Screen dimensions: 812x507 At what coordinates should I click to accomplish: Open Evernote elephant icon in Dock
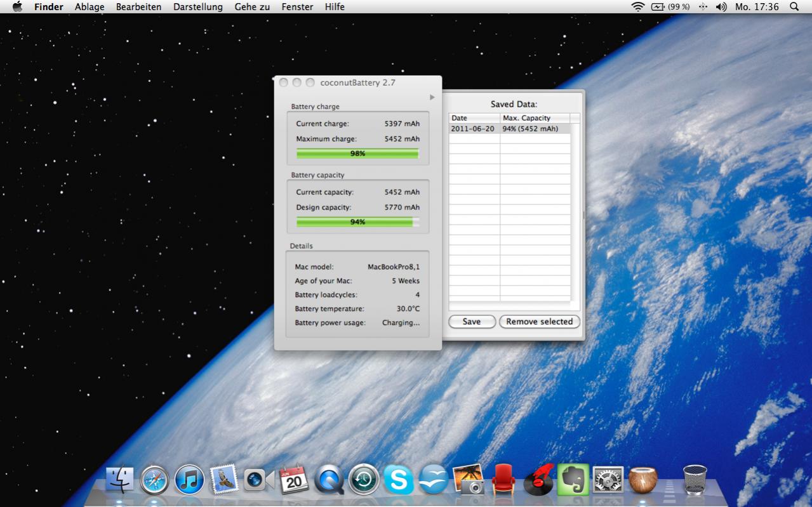[x=573, y=480]
